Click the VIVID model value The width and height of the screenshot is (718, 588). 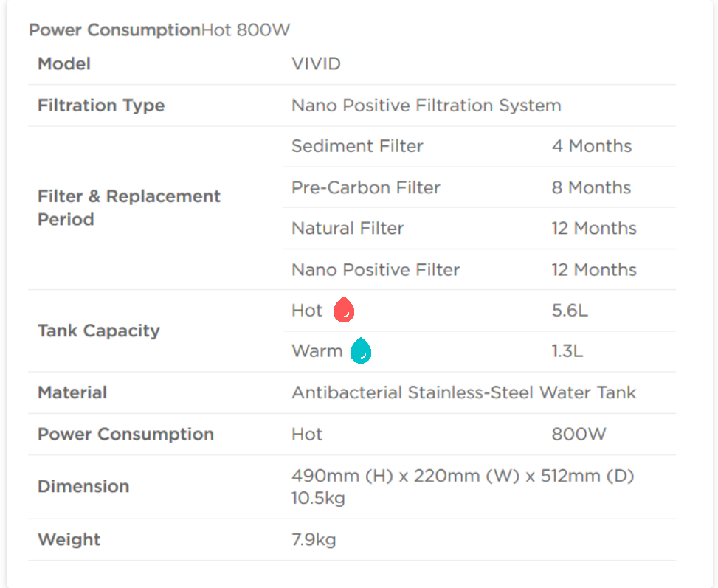(x=317, y=63)
